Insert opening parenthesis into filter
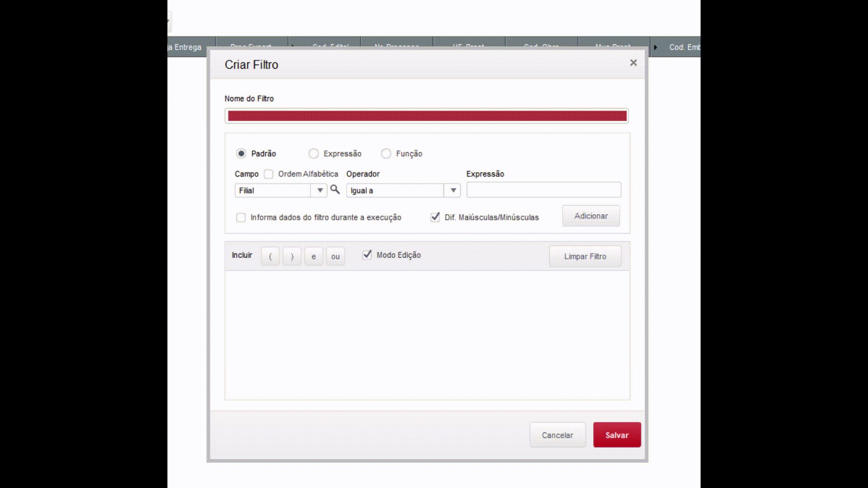This screenshot has height=488, width=868. coord(270,256)
